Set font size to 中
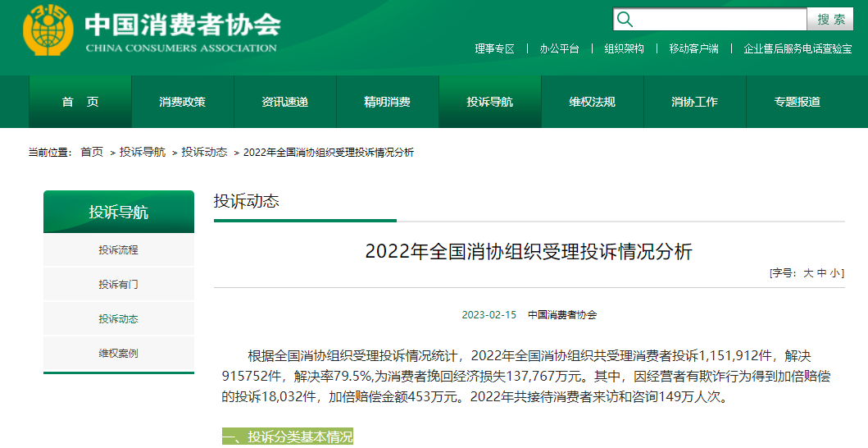 pyautogui.click(x=822, y=272)
